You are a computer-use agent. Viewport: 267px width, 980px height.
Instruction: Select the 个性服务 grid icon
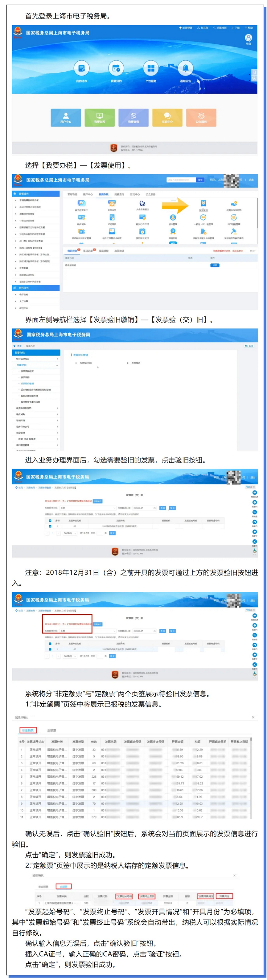tap(151, 69)
